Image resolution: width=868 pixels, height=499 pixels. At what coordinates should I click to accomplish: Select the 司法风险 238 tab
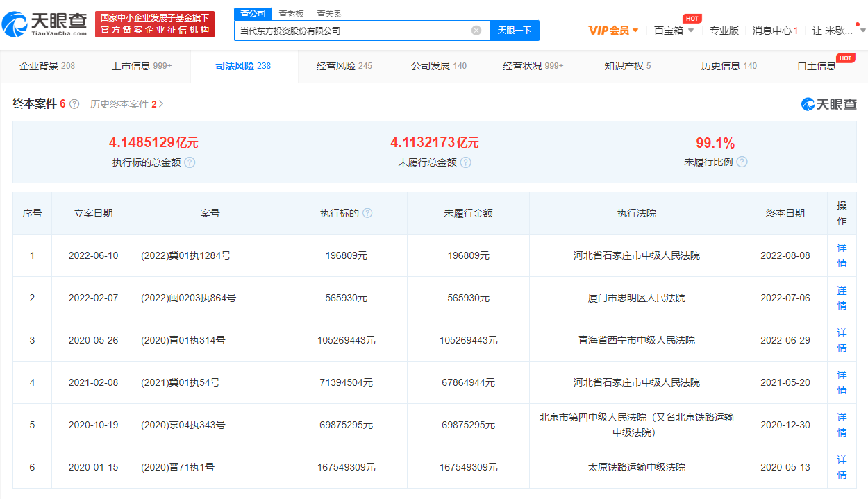[243, 66]
